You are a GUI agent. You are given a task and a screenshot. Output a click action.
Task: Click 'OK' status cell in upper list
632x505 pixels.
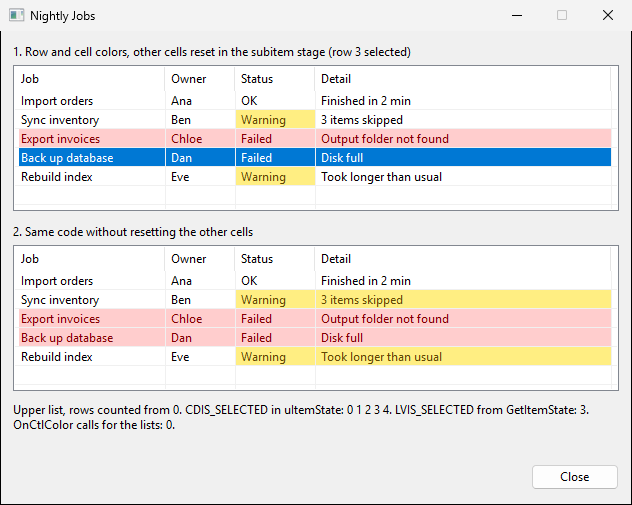point(275,101)
